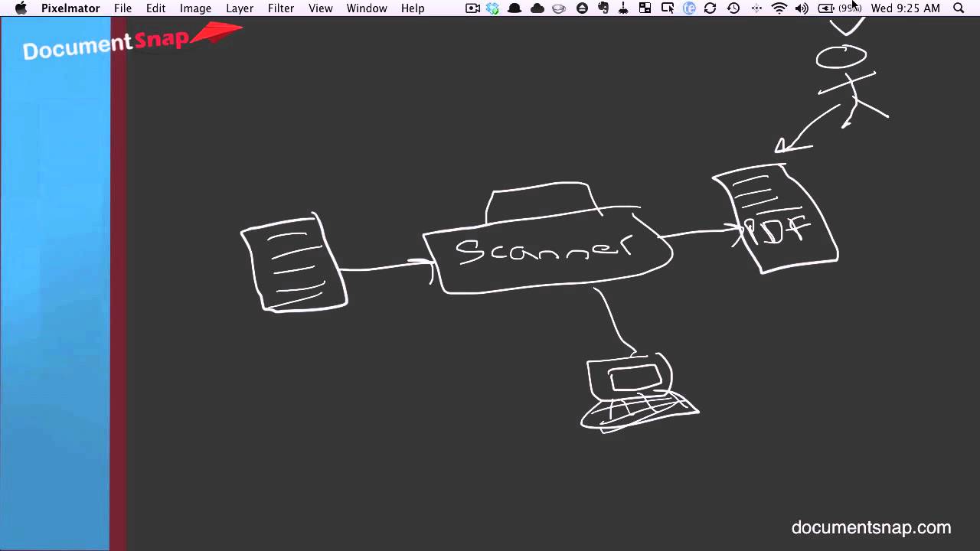
Task: Click the sync circular arrows menu bar icon
Action: point(710,8)
